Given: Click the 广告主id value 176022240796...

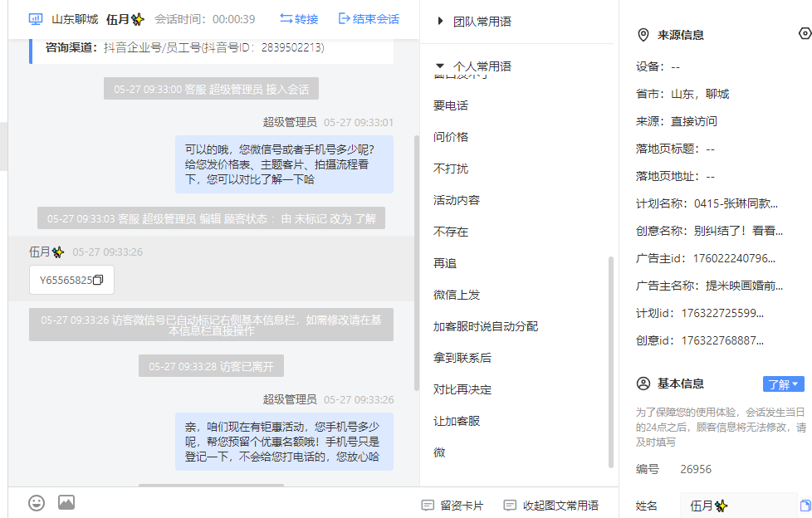Looking at the screenshot, I should 734,258.
